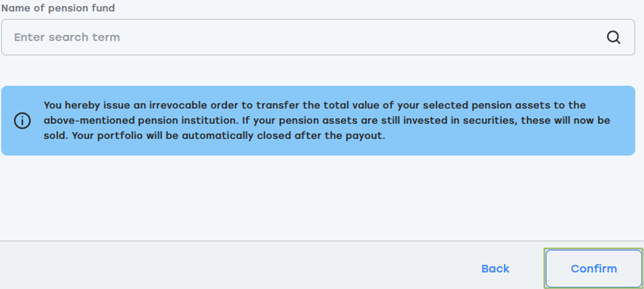Image resolution: width=644 pixels, height=289 pixels.
Task: Click the "Name of pension fund" label
Action: coord(58,8)
